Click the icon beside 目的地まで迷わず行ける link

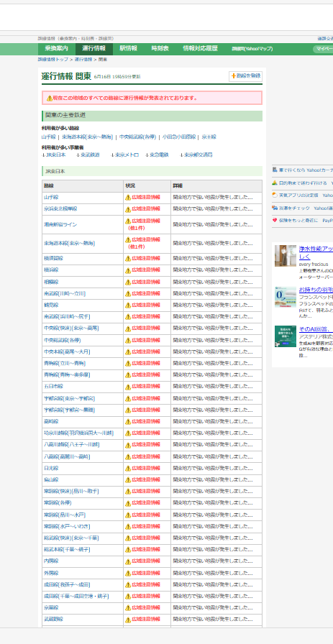click(275, 183)
